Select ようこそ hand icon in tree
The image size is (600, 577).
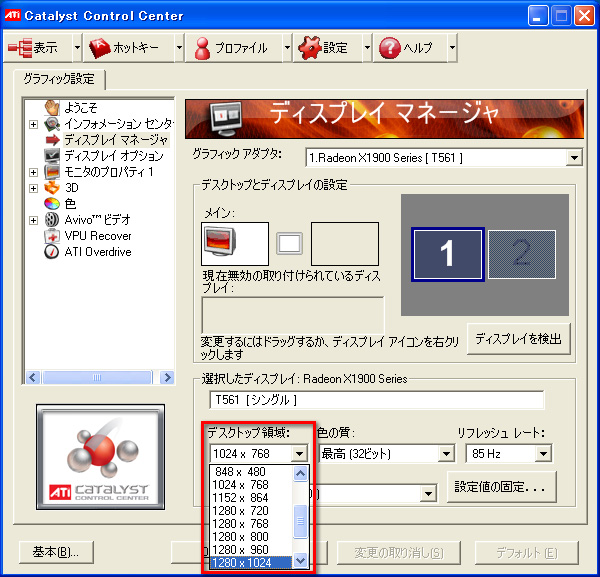(52, 108)
